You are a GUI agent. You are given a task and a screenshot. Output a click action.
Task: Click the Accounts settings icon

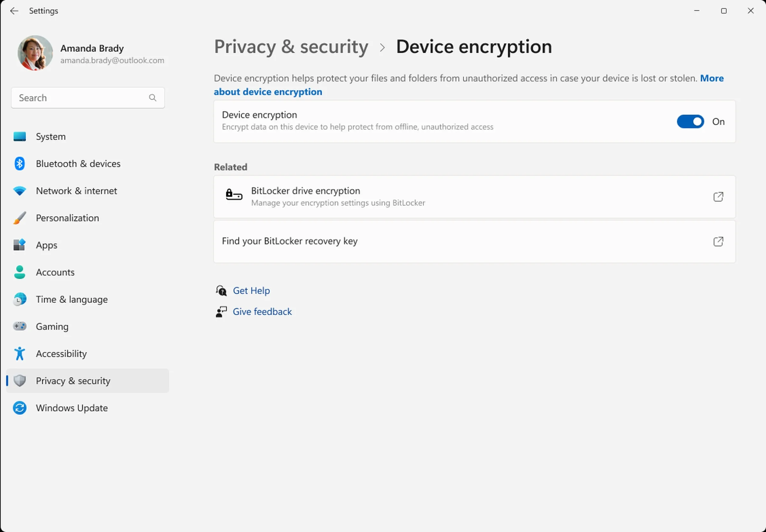(20, 271)
